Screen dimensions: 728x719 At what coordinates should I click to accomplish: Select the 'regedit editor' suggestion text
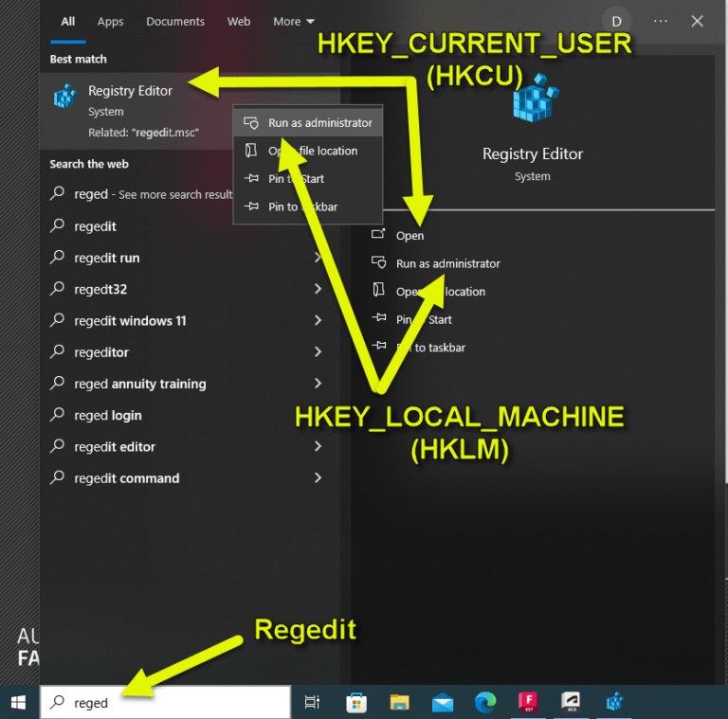(x=115, y=447)
